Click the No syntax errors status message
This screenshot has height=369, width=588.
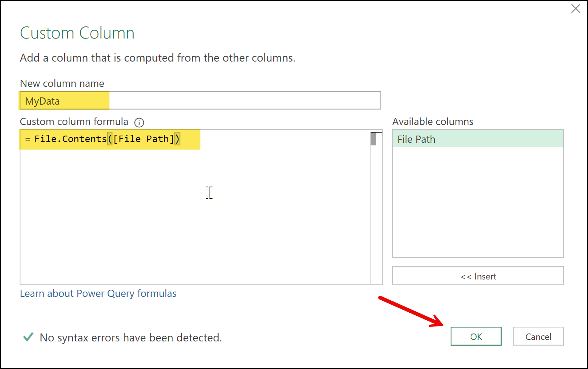pos(131,337)
